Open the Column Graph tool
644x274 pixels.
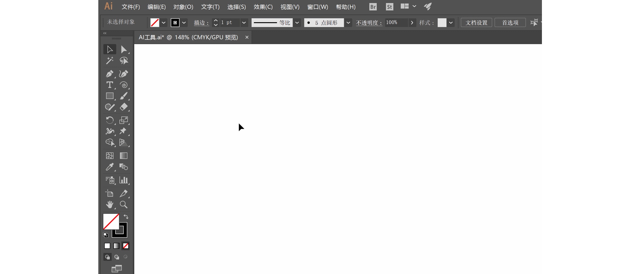[x=124, y=180]
